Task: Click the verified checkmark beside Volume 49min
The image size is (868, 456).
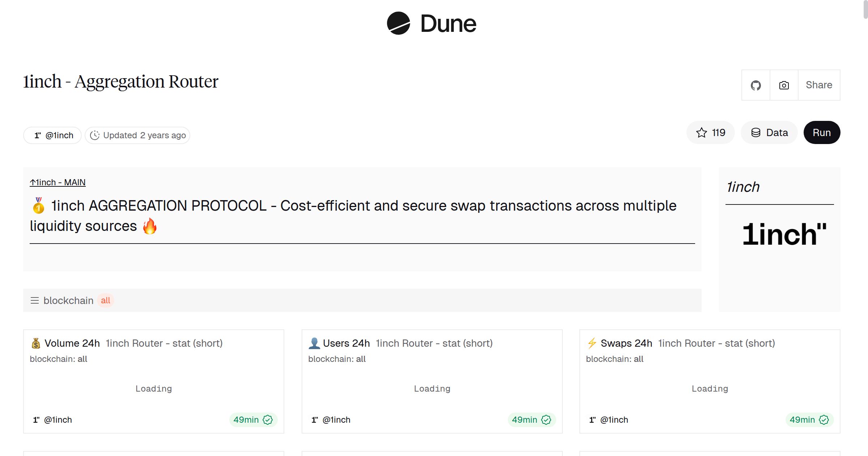Action: coord(268,420)
